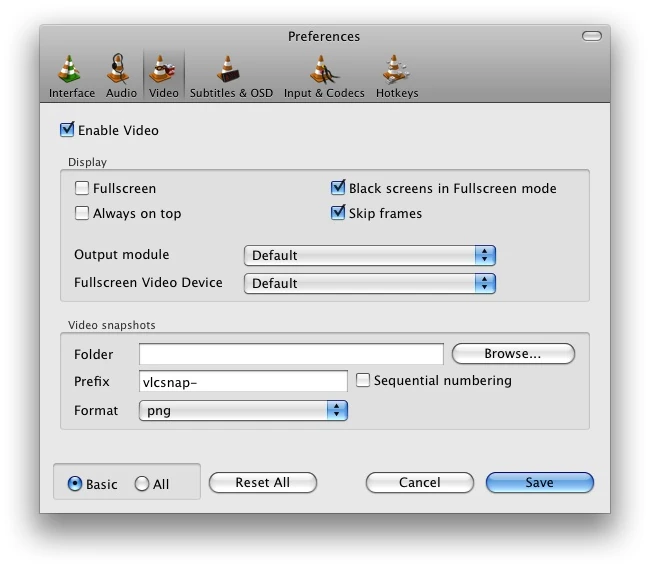Click into the snapshot Folder field
The image size is (650, 568).
coord(291,354)
